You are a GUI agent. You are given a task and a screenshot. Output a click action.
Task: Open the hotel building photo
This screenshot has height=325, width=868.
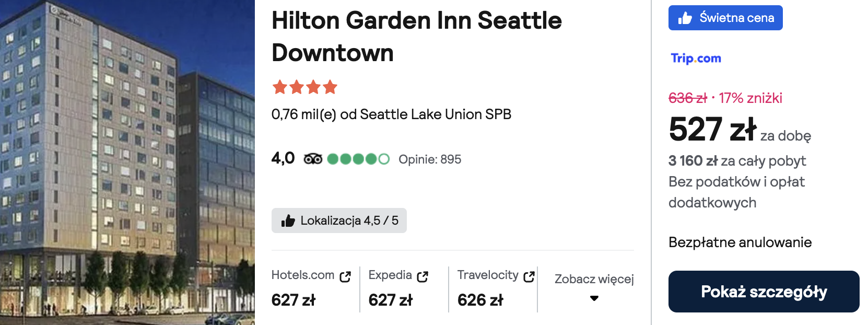click(x=127, y=162)
